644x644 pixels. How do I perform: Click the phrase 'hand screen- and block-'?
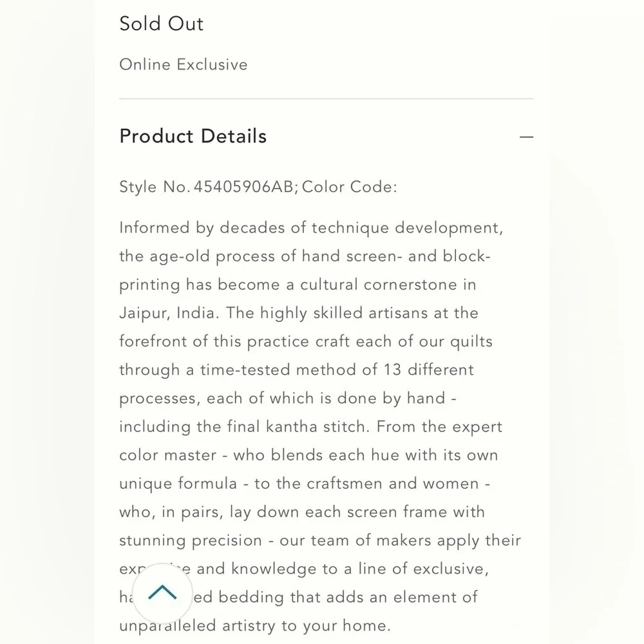pyautogui.click(x=396, y=256)
